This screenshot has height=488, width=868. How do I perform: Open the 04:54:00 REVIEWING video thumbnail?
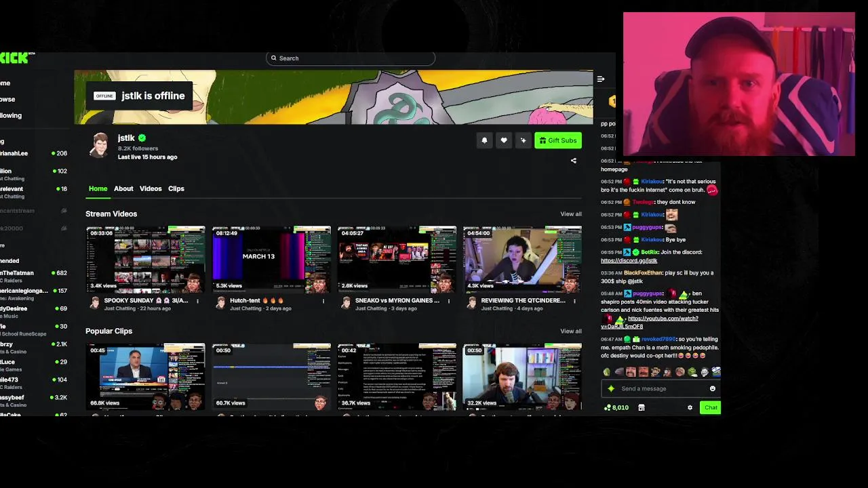click(x=522, y=259)
